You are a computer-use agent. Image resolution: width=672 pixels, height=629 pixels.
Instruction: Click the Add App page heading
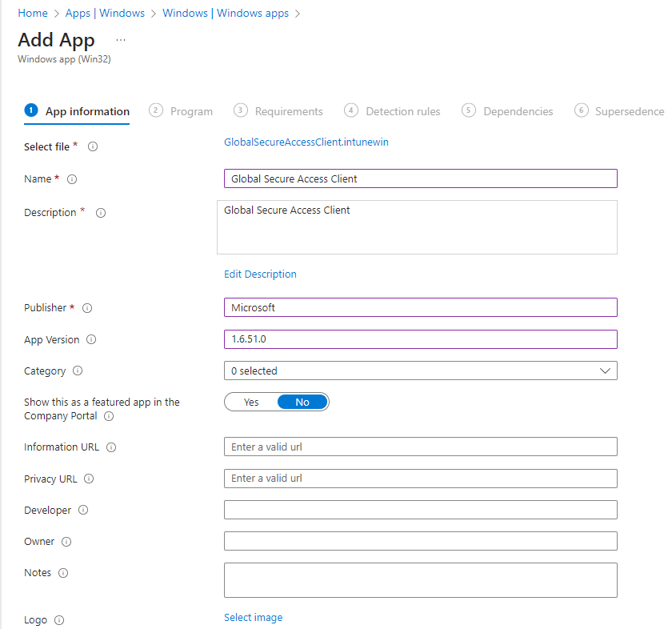[x=56, y=40]
